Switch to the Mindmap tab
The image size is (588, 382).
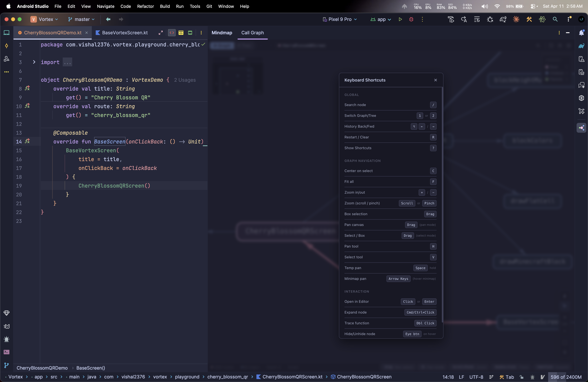click(x=222, y=33)
